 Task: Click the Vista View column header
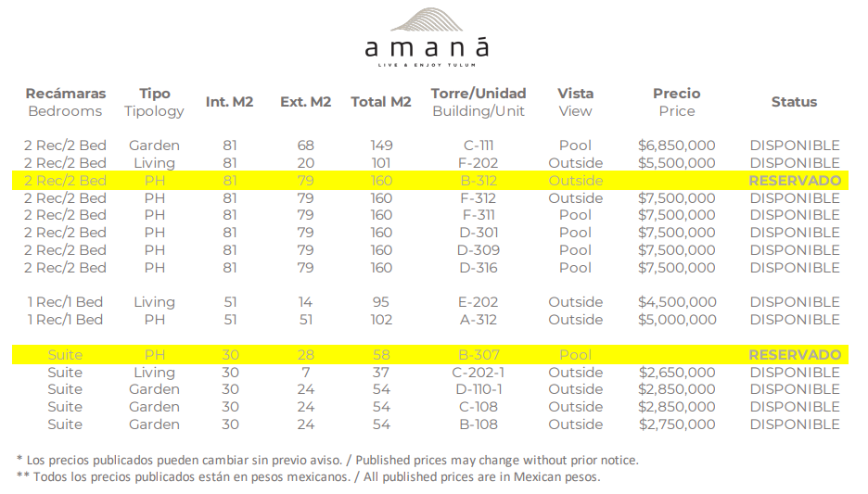[x=575, y=102]
